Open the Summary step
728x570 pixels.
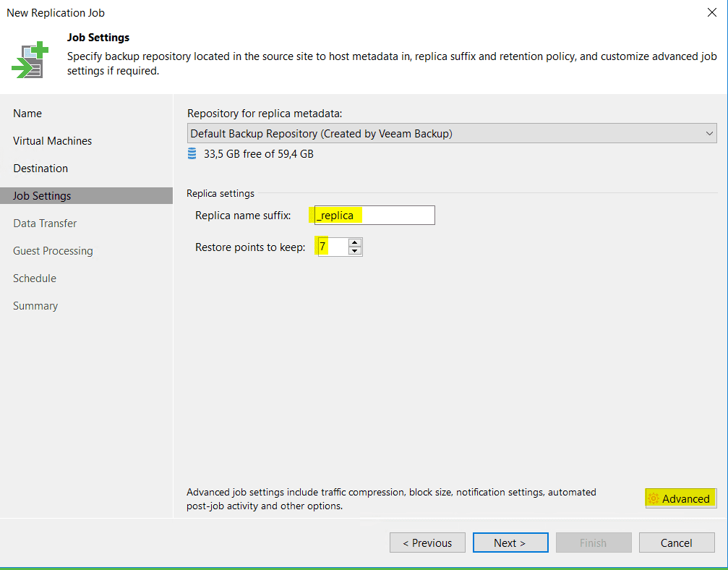(35, 305)
